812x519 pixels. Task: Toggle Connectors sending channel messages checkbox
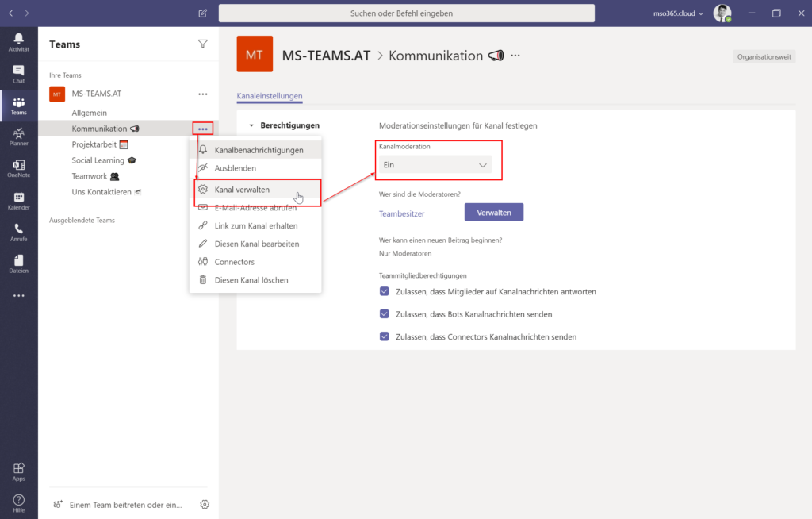click(x=385, y=336)
